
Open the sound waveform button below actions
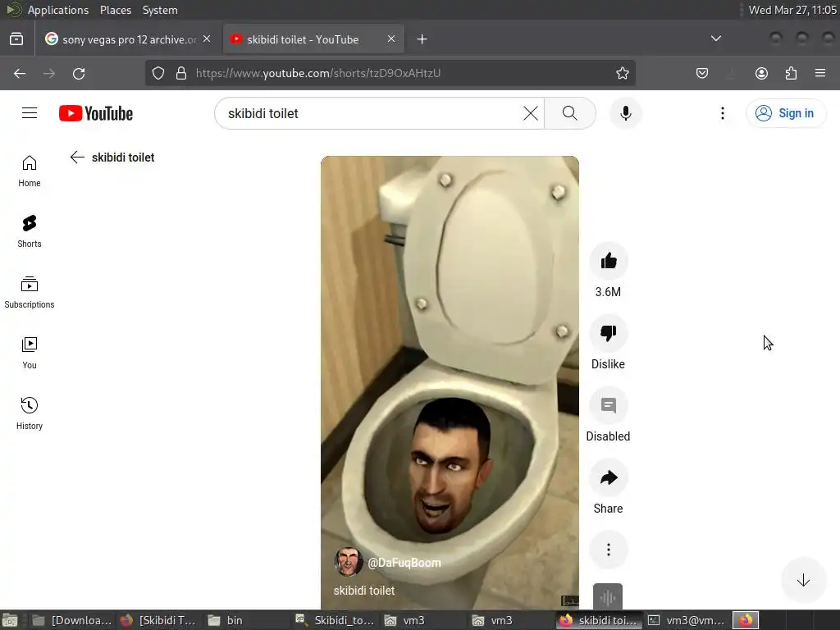click(608, 596)
